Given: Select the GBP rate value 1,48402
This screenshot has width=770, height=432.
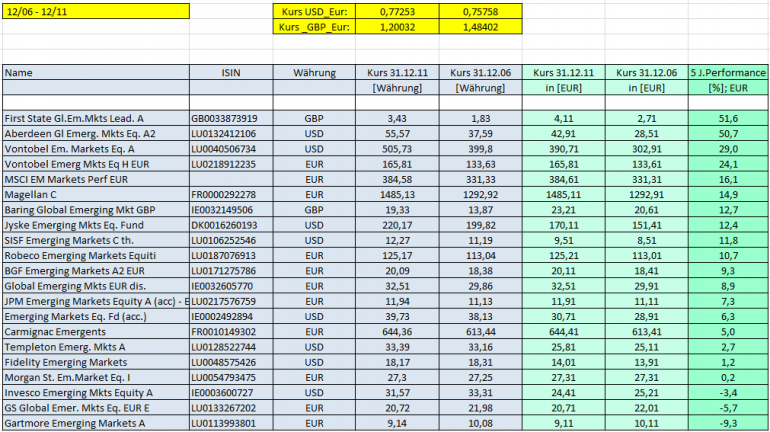Looking at the screenshot, I should (480, 27).
